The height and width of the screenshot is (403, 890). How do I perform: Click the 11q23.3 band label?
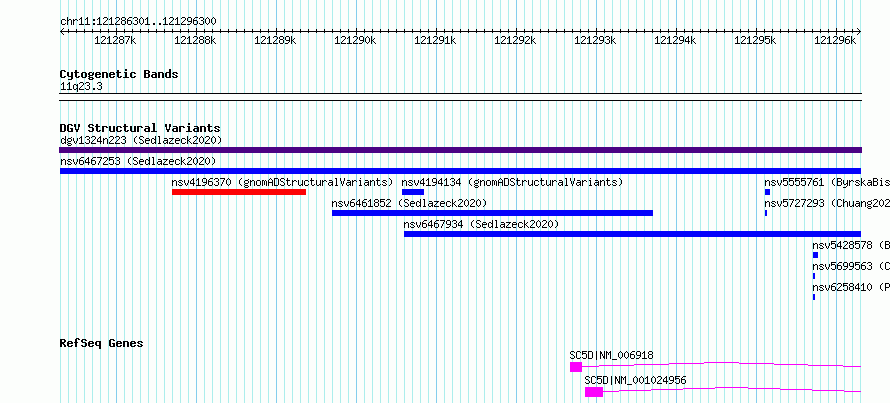tap(81, 87)
